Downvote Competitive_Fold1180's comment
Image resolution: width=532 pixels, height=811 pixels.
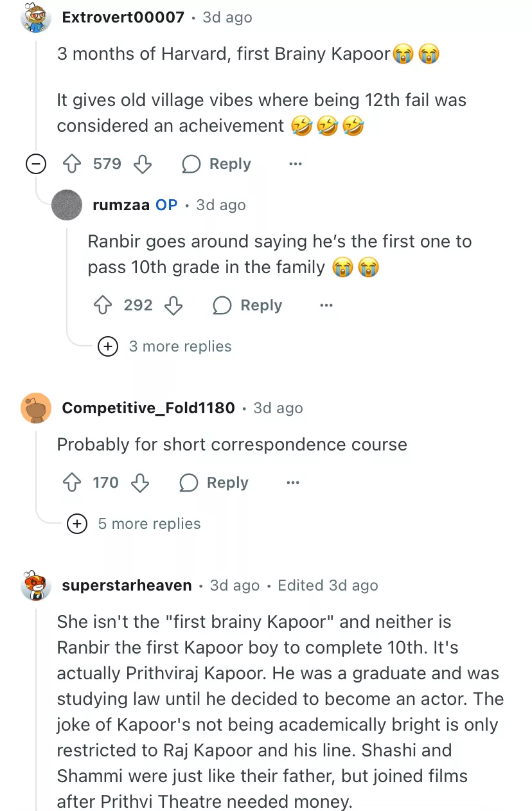click(140, 483)
